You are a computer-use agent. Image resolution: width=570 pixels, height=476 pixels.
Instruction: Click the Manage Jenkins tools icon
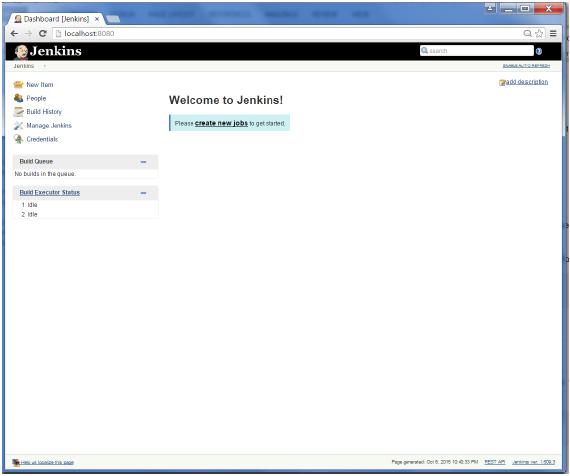click(18, 125)
